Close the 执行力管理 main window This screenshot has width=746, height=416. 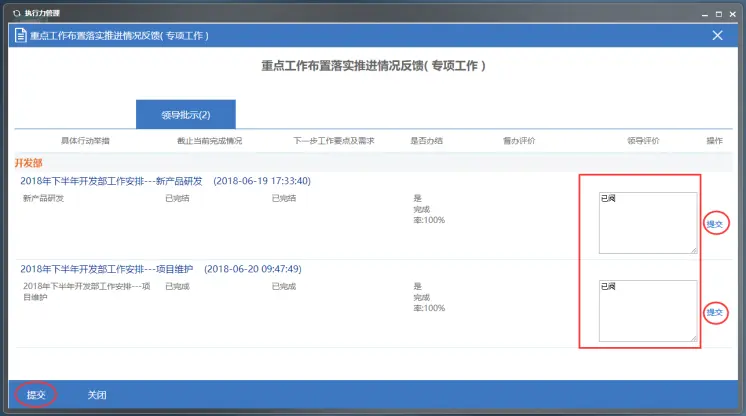tap(733, 14)
